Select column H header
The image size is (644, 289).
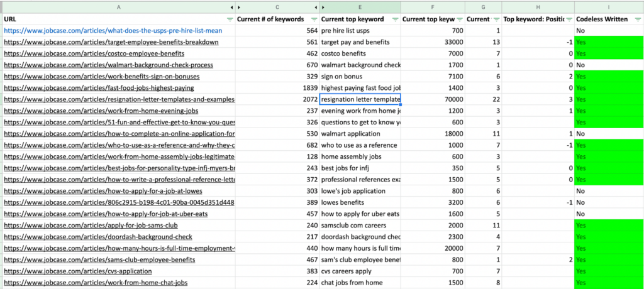pyautogui.click(x=538, y=8)
